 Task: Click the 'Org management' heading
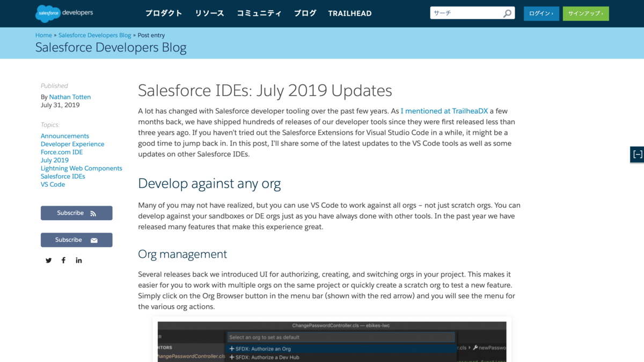coord(182,254)
